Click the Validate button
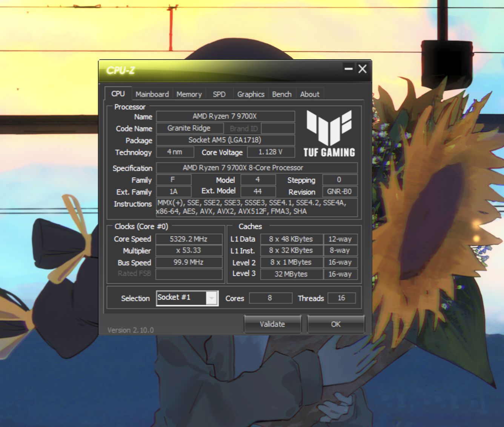The height and width of the screenshot is (427, 504). click(272, 324)
